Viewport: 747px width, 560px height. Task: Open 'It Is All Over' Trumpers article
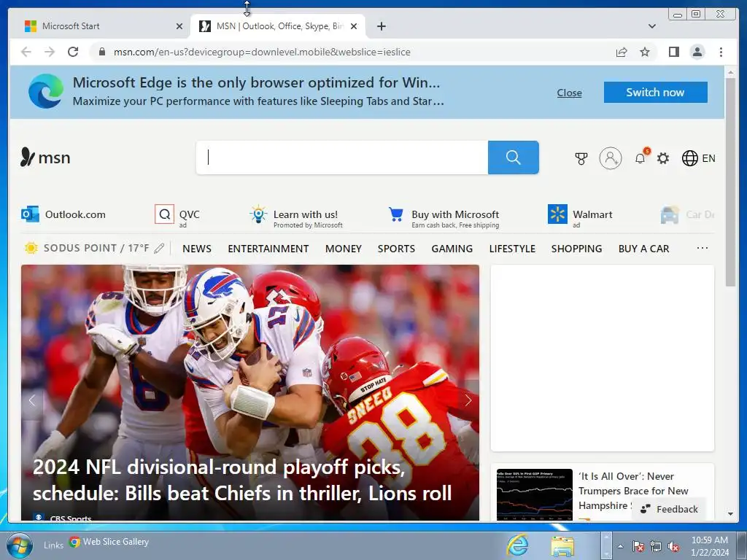coord(634,491)
